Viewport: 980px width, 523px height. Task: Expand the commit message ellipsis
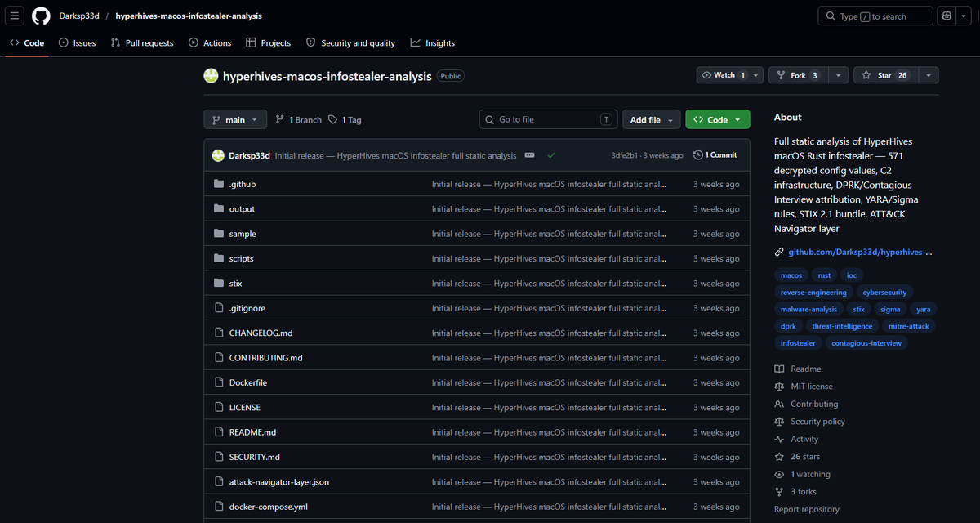(x=529, y=155)
